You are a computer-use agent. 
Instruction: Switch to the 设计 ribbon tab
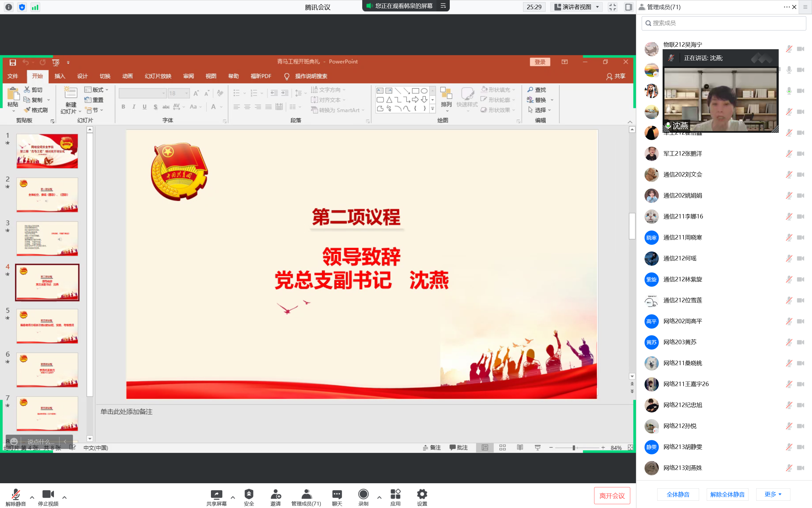pos(82,76)
